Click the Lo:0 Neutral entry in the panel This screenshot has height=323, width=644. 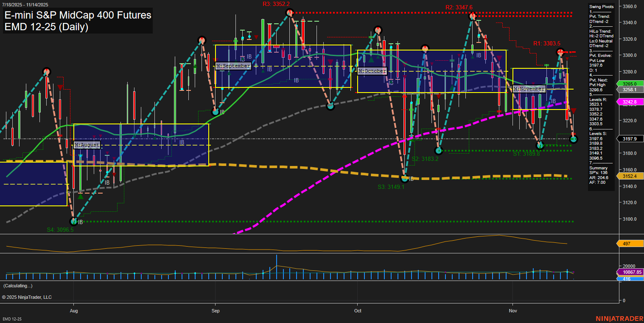coord(601,41)
